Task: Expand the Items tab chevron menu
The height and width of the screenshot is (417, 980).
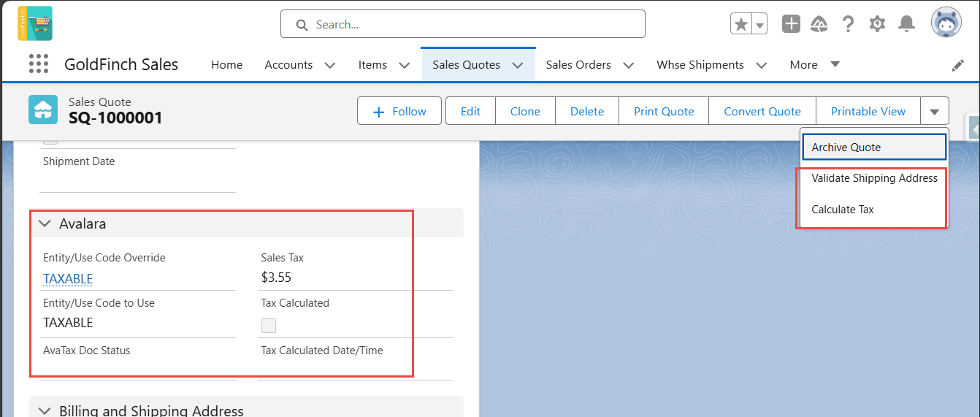Action: 404,65
